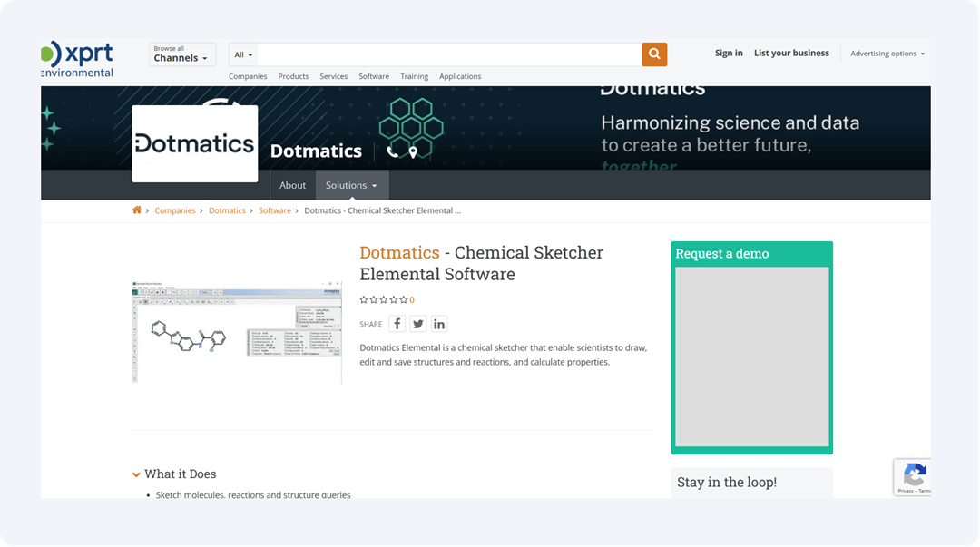Select the Training search category

(x=414, y=76)
